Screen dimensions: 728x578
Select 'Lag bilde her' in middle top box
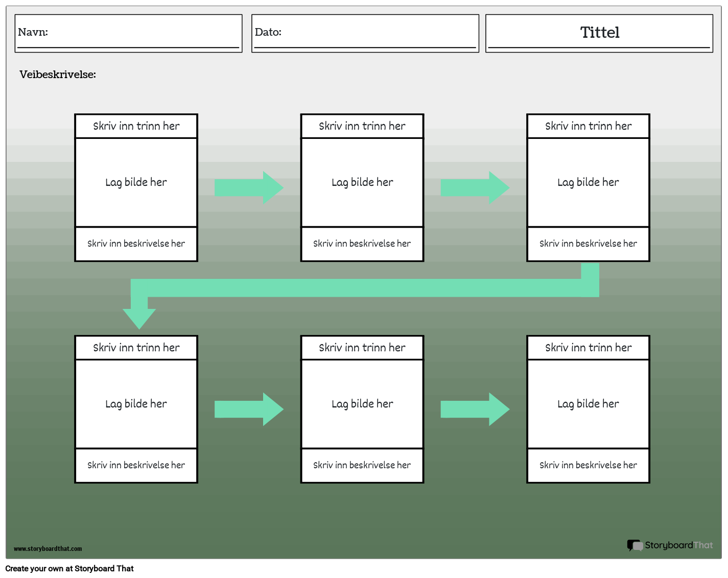tap(362, 182)
